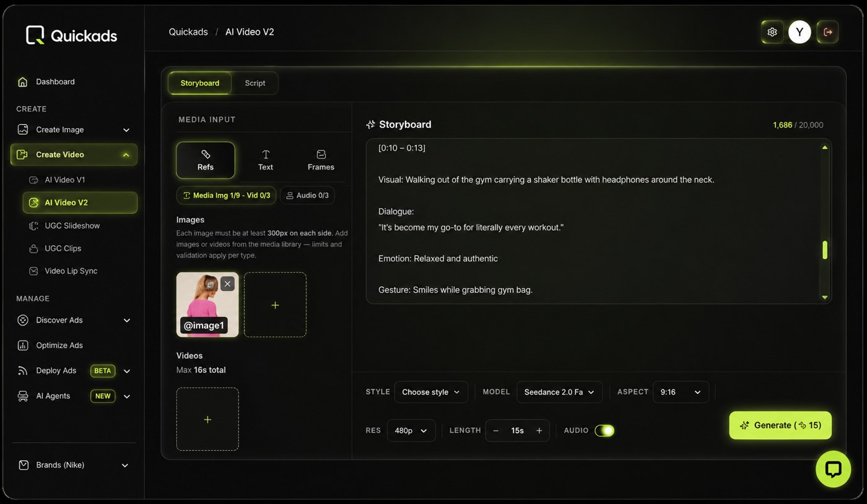The width and height of the screenshot is (867, 504).
Task: Select the Text media input mode
Action: coord(266,160)
